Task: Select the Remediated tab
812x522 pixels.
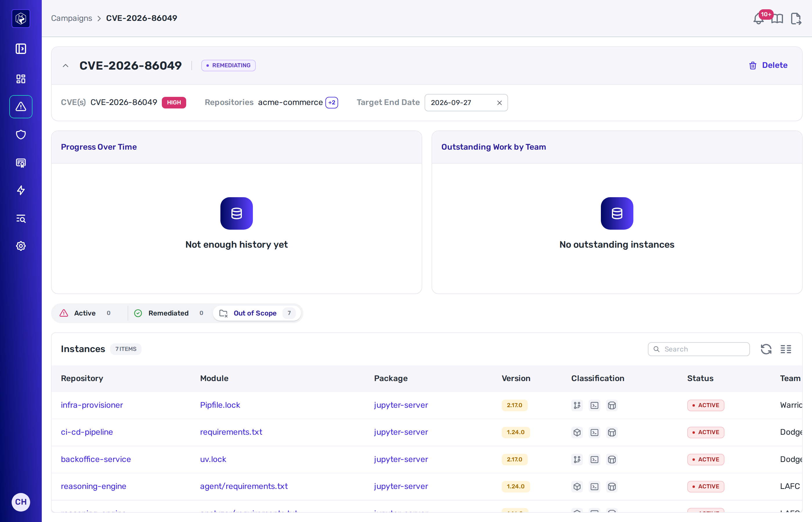Action: point(169,313)
